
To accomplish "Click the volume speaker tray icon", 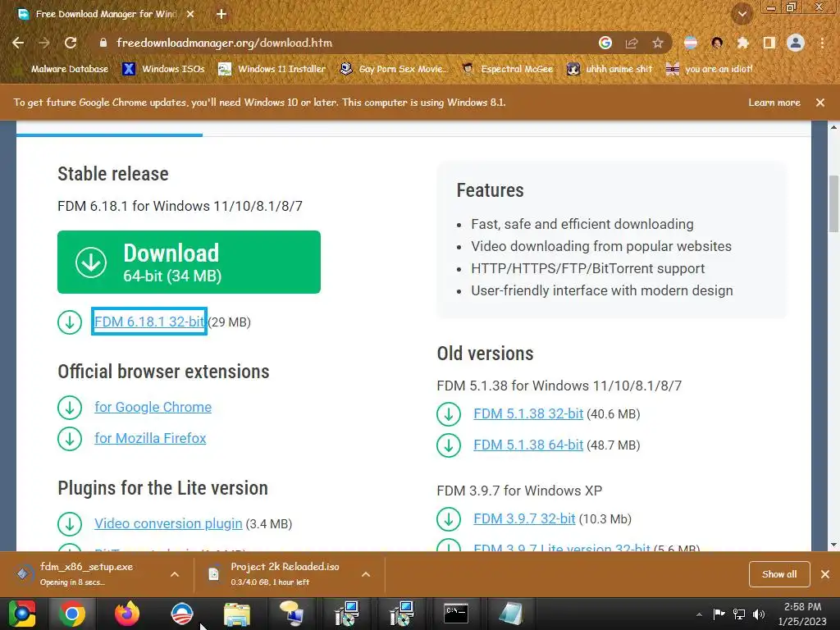I will [x=758, y=614].
